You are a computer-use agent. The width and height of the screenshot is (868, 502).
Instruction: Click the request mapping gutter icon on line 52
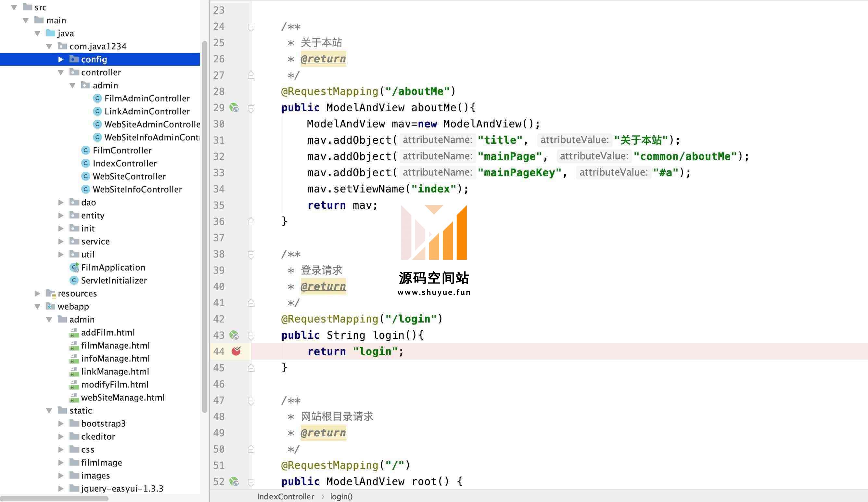pos(234,481)
